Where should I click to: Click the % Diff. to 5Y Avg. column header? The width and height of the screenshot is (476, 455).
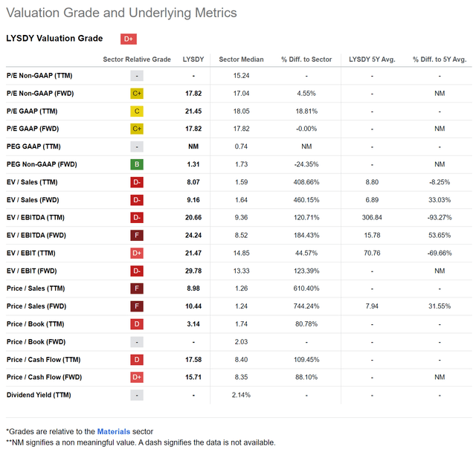[440, 59]
